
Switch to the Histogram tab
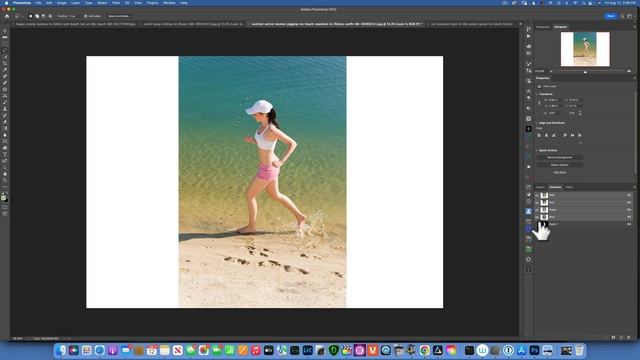click(x=543, y=27)
